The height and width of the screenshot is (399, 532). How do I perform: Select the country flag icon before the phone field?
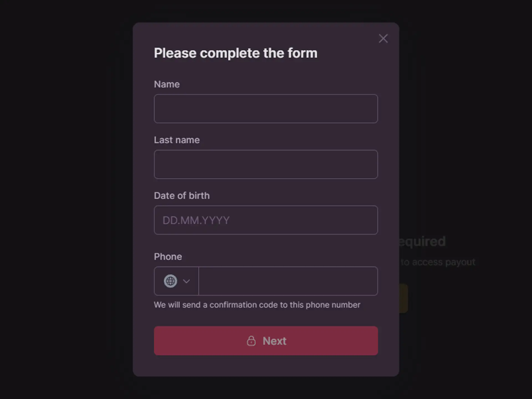pos(171,281)
